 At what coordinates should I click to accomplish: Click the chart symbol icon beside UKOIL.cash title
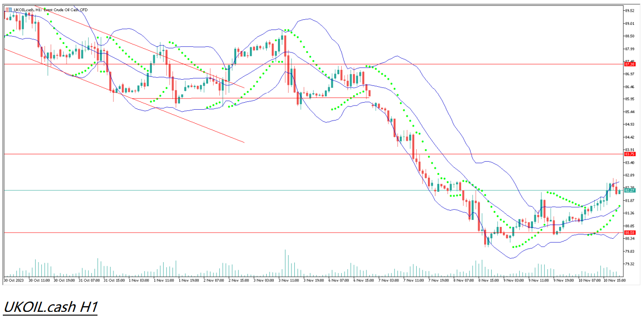tap(8, 9)
